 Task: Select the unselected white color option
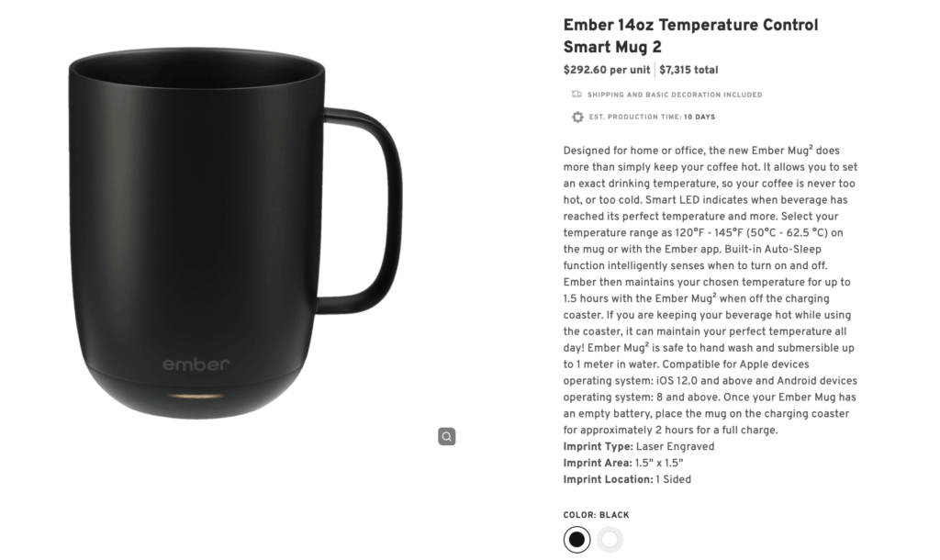point(608,540)
